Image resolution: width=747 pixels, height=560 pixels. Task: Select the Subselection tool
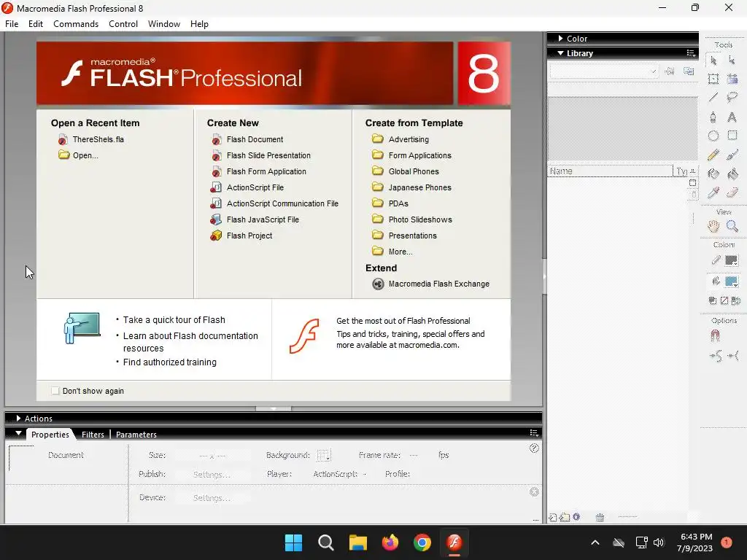(x=732, y=61)
